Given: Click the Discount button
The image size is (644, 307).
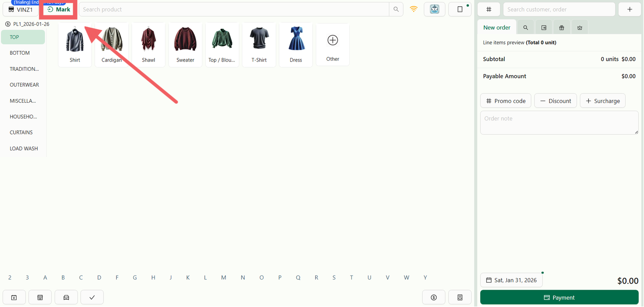Looking at the screenshot, I should coord(555,101).
